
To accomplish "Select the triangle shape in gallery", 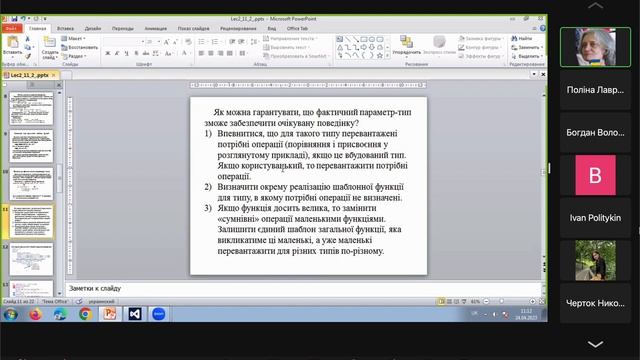I will pos(340,47).
